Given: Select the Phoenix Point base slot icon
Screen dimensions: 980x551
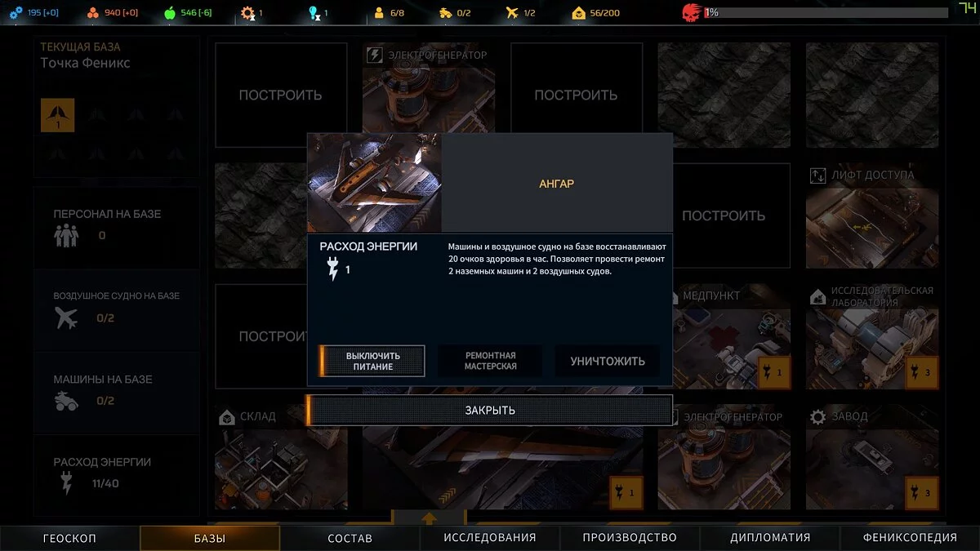Looking at the screenshot, I should tap(57, 115).
